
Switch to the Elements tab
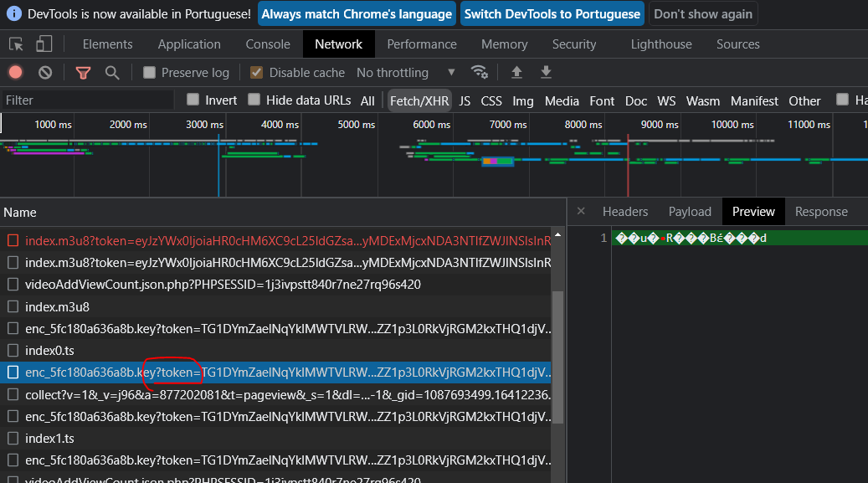107,44
